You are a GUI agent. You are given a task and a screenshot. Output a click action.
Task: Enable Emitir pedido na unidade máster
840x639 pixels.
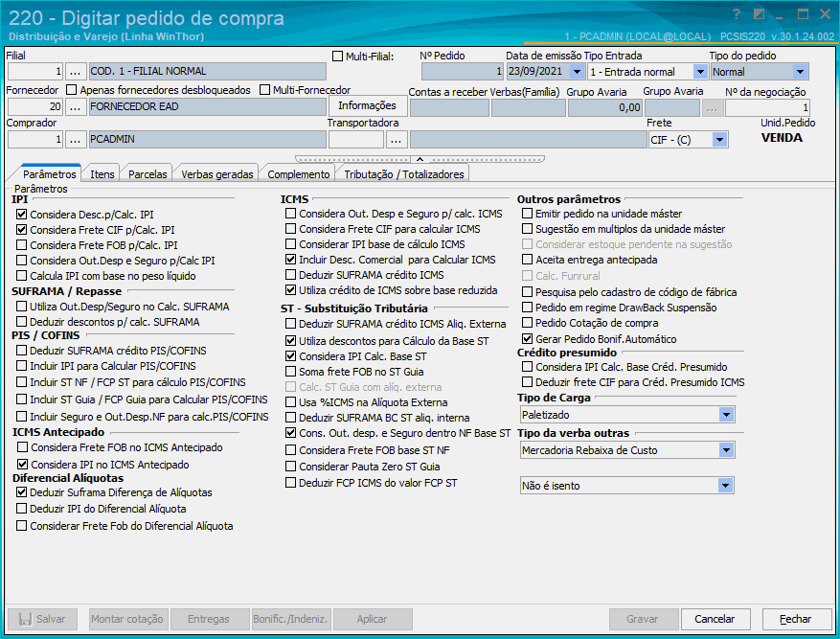tap(527, 214)
